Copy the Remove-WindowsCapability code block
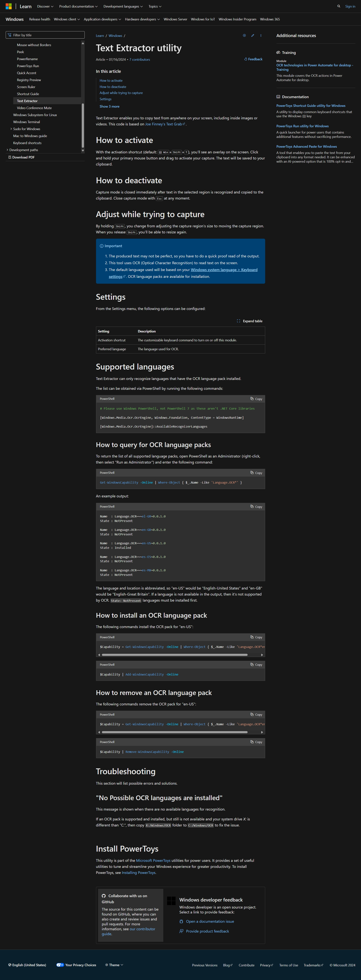The image size is (361, 980). (x=256, y=742)
